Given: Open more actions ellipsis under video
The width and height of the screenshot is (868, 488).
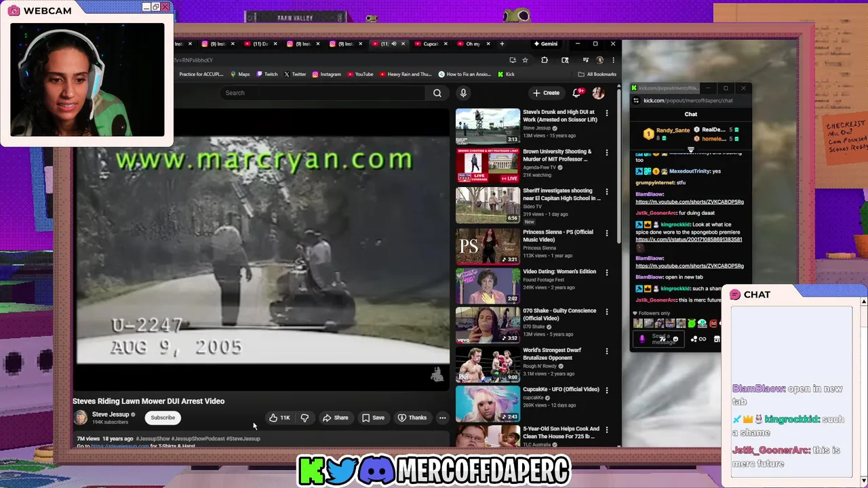Looking at the screenshot, I should pyautogui.click(x=442, y=418).
